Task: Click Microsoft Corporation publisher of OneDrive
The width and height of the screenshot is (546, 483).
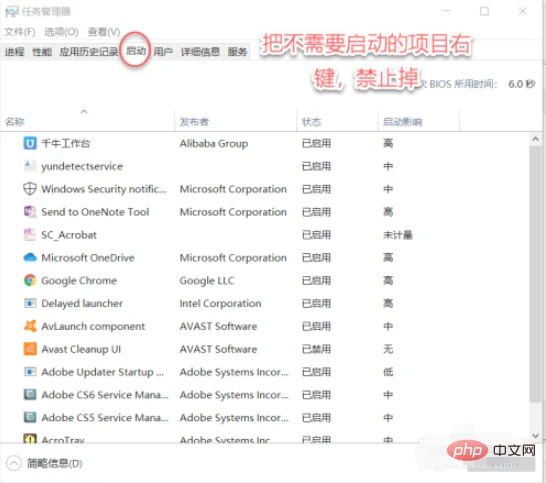Action: tap(233, 258)
